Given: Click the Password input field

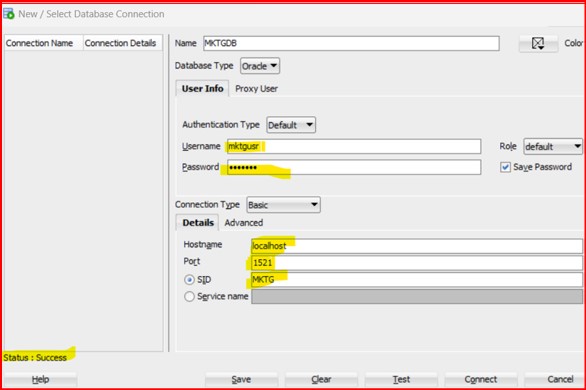Looking at the screenshot, I should click(354, 167).
